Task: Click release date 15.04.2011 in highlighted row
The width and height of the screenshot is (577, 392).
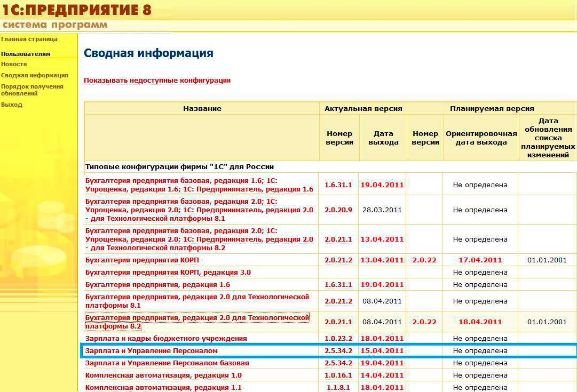Action: point(382,351)
